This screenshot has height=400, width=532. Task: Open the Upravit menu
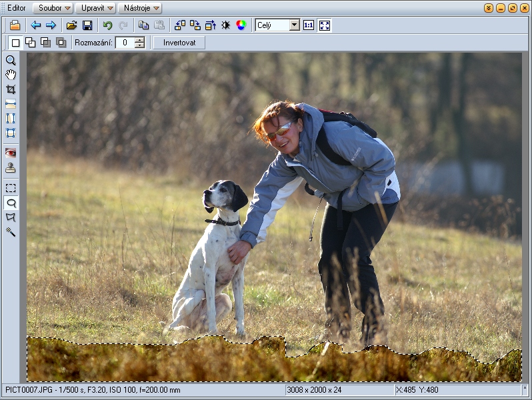click(x=96, y=8)
